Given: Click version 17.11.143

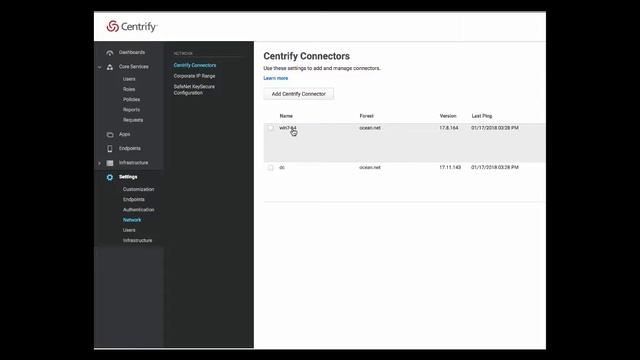Looking at the screenshot, I should pos(450,167).
